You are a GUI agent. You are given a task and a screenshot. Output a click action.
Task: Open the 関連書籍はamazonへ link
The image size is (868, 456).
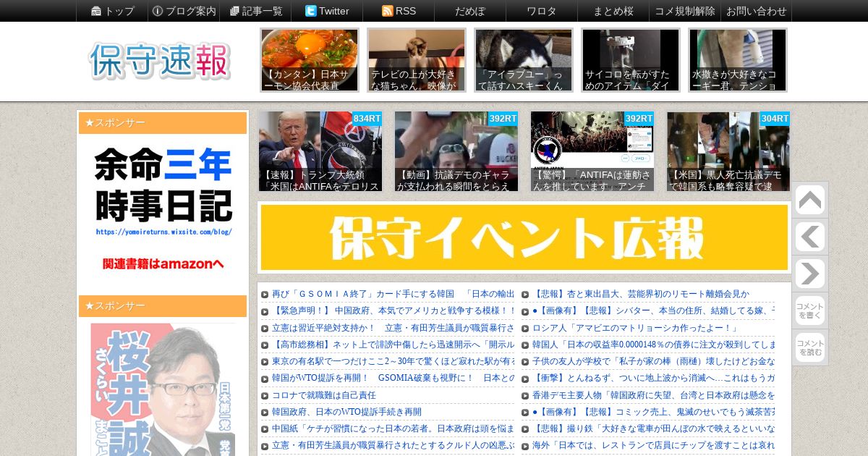point(163,263)
